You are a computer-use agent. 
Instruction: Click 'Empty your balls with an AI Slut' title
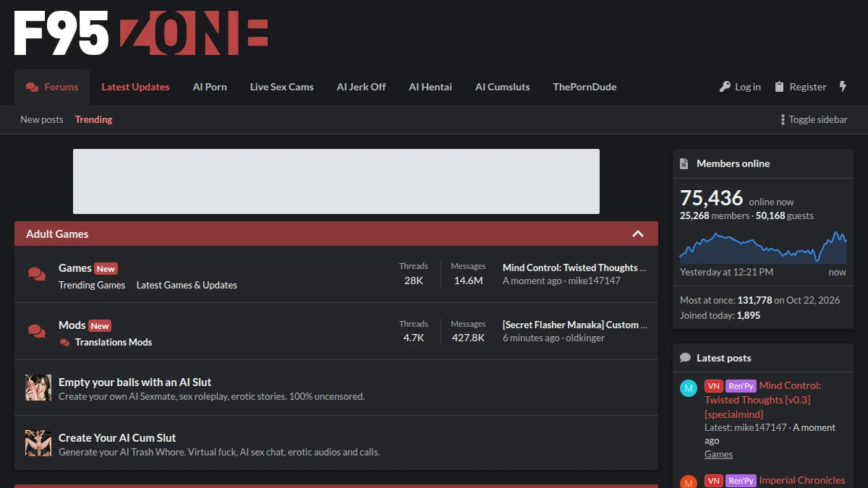pos(135,382)
